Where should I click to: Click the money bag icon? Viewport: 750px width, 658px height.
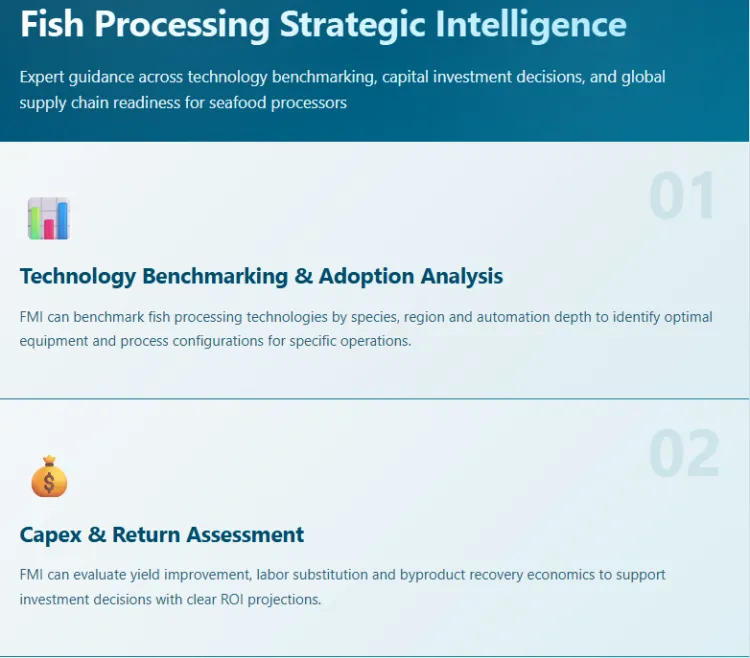(x=49, y=477)
